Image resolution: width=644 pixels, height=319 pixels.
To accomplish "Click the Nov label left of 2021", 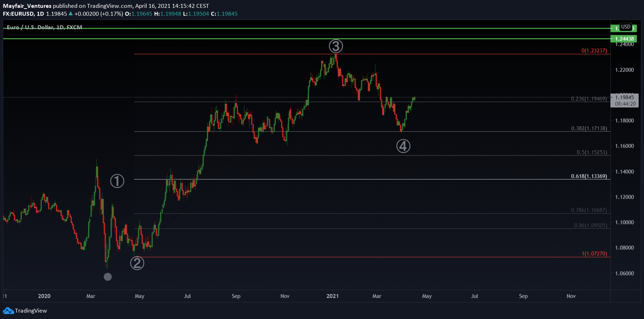I will pyautogui.click(x=285, y=296).
